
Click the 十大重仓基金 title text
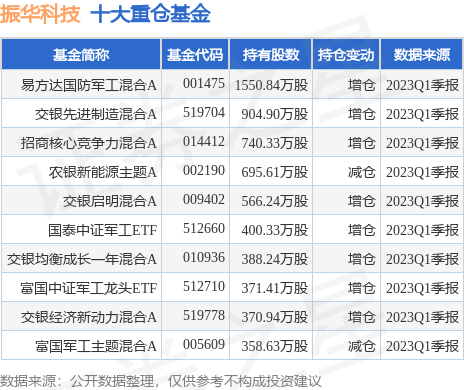tap(150, 14)
